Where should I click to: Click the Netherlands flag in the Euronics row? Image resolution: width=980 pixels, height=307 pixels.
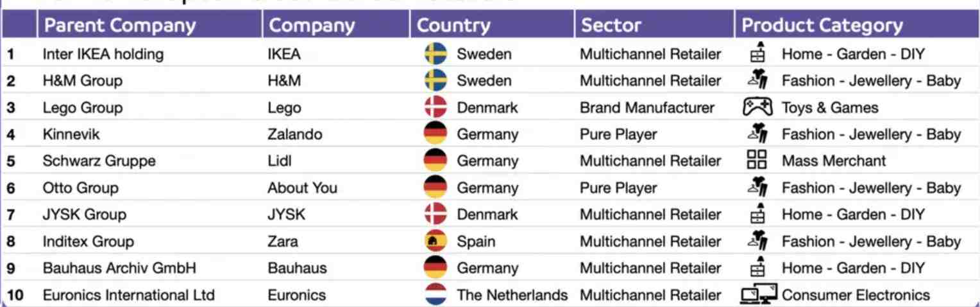tap(435, 295)
